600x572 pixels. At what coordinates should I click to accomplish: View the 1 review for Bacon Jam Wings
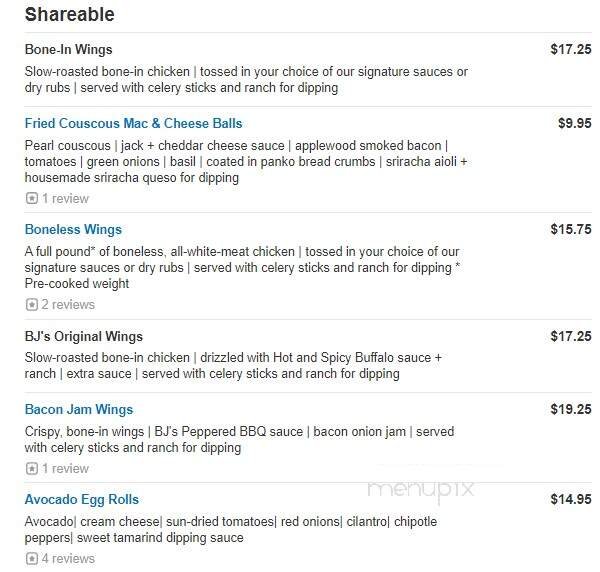pyautogui.click(x=65, y=469)
